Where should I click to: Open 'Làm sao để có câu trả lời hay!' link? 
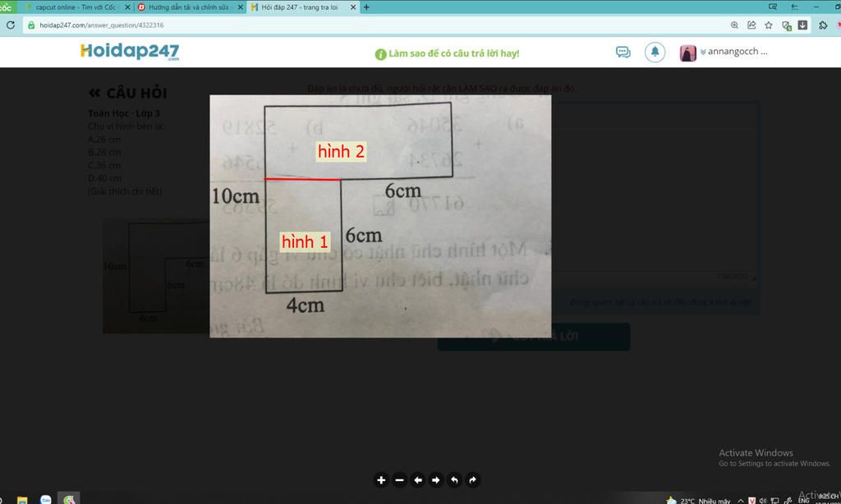coord(448,53)
